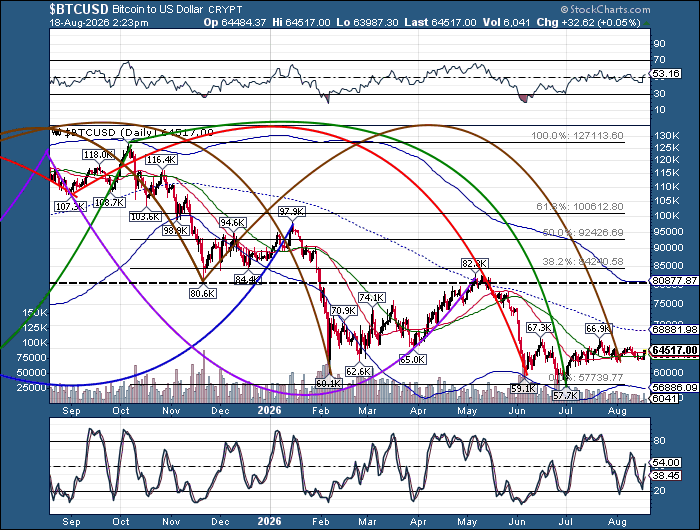Image resolution: width=700 pixels, height=530 pixels.
Task: Click the 56886.09 axis value label
Action: click(675, 388)
